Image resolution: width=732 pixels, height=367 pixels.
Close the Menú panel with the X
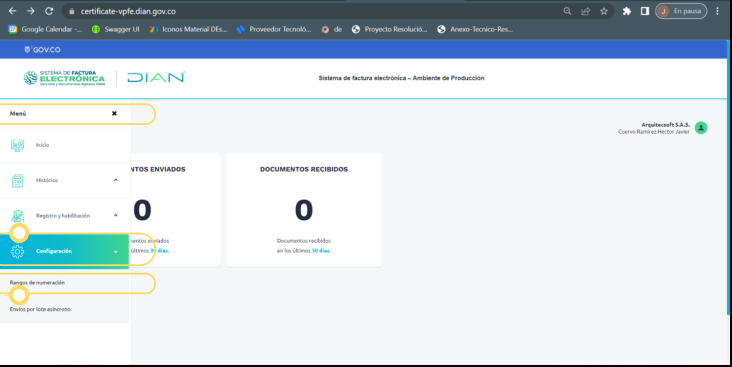pyautogui.click(x=114, y=113)
